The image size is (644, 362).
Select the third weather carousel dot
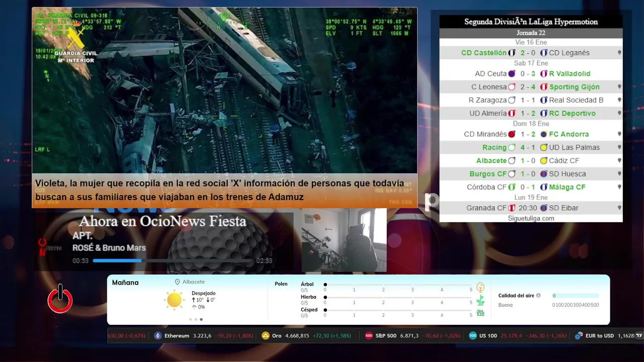201,319
